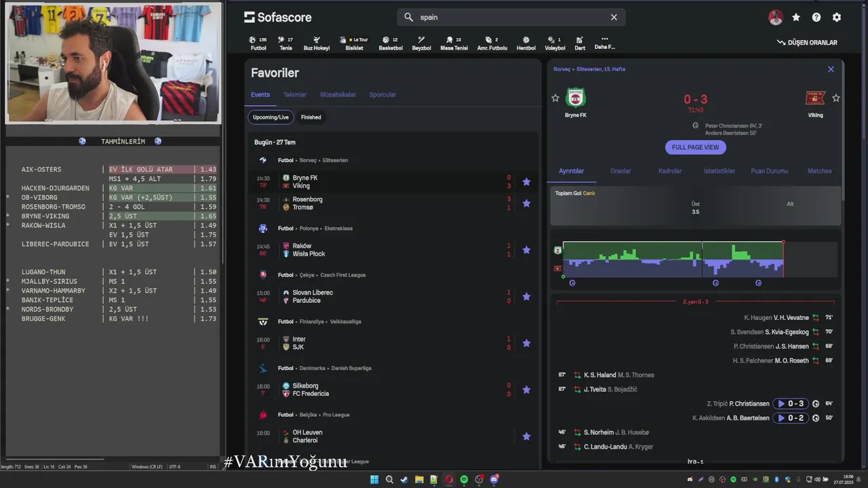Screen dimensions: 868x488
Task: Select the Puan Durumu tab
Action: pos(770,171)
